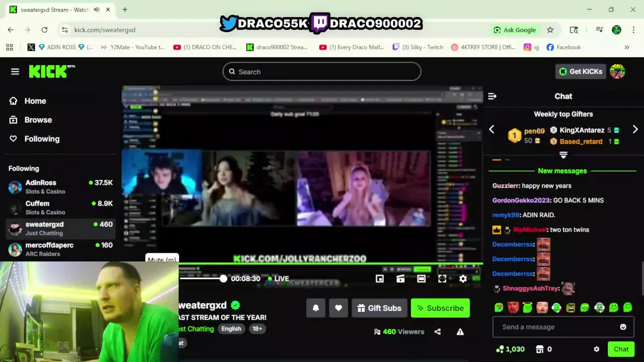Click the 18+ tag
Screen dimensions: 644x362
coord(257,329)
